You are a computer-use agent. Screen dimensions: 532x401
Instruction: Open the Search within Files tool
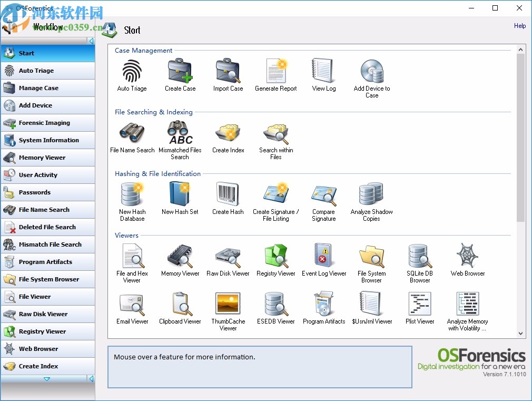[x=275, y=135]
